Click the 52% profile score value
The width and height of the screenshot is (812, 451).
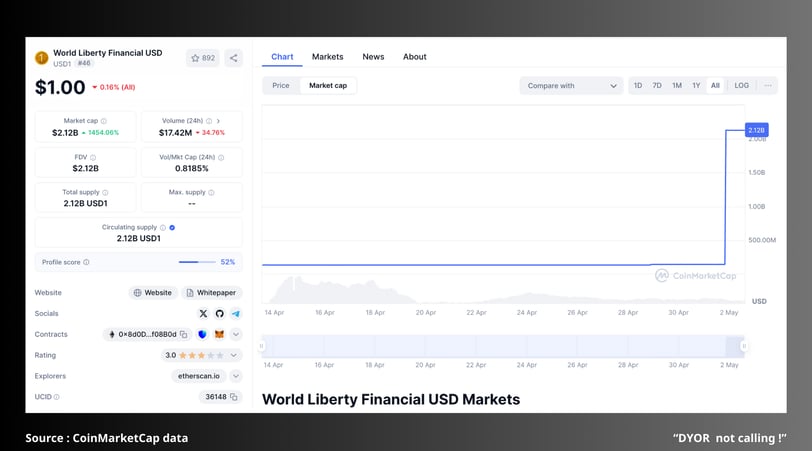pos(228,262)
